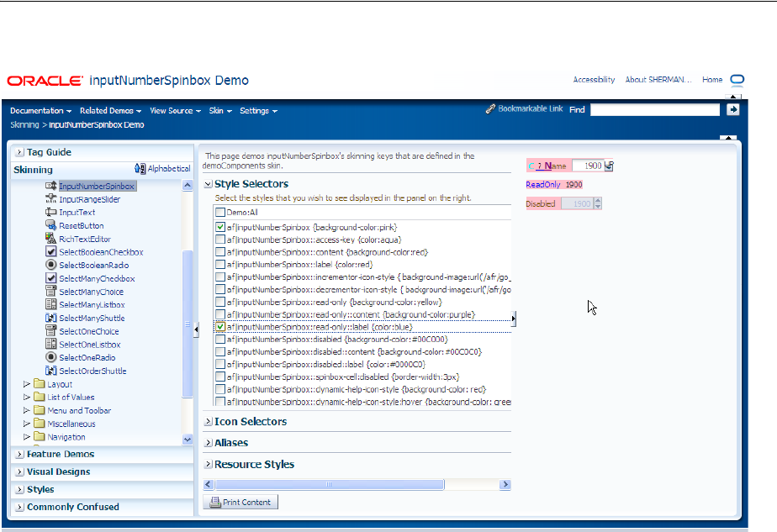
Task: Uncheck read-only::label color:blue checkbox
Action: coord(220,327)
